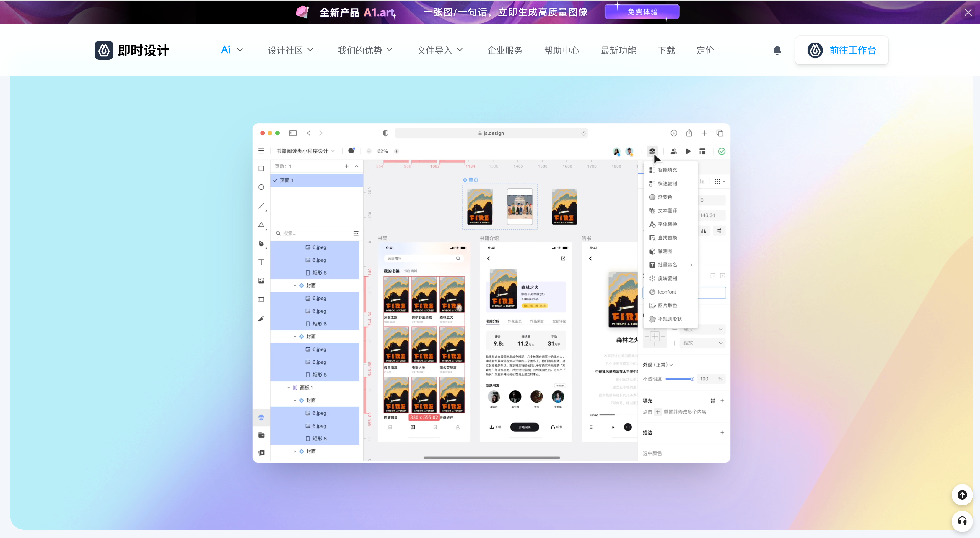980x538 pixels.
Task: Click the share collaborators icon
Action: (674, 151)
